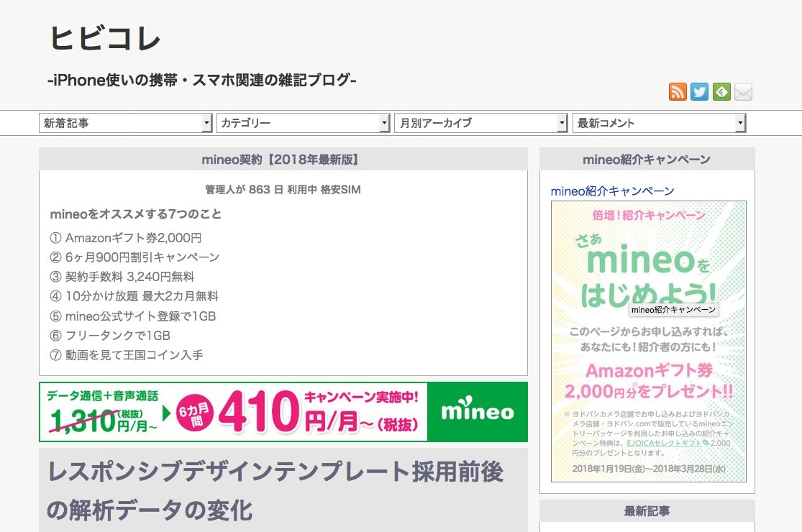Open the 最新コメント dropdown
The width and height of the screenshot is (802, 532).
[x=660, y=123]
